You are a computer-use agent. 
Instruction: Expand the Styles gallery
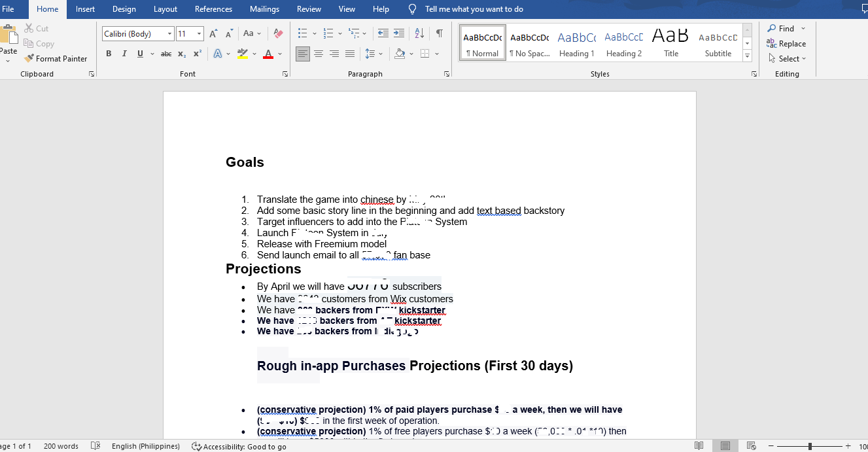click(748, 57)
